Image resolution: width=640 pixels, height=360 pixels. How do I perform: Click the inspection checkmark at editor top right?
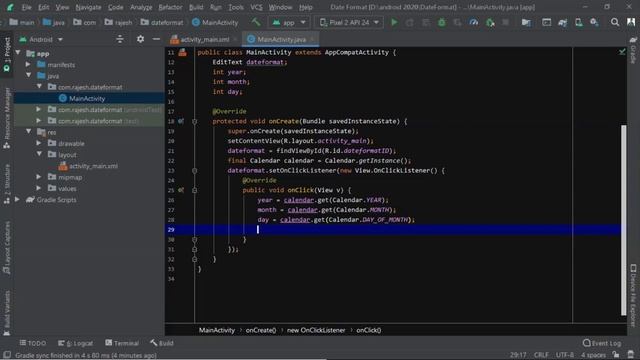coord(622,52)
